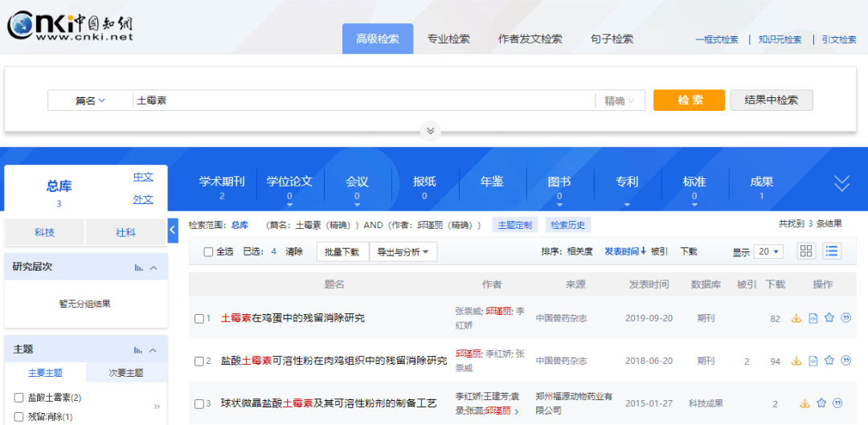This screenshot has width=868, height=425.
Task: Switch to the list view layout
Action: pos(831,251)
